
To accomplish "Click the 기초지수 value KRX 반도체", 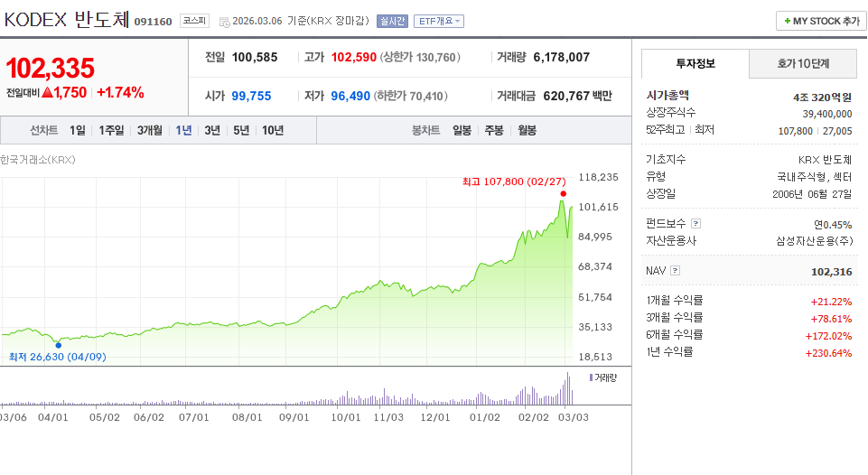I will (x=825, y=160).
